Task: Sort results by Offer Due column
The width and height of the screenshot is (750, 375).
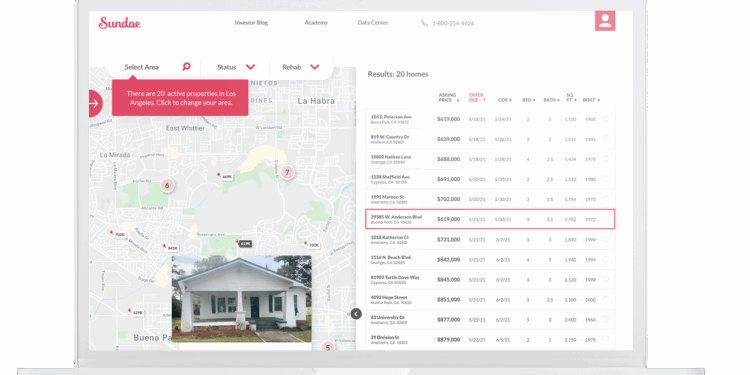Action: 477,98
